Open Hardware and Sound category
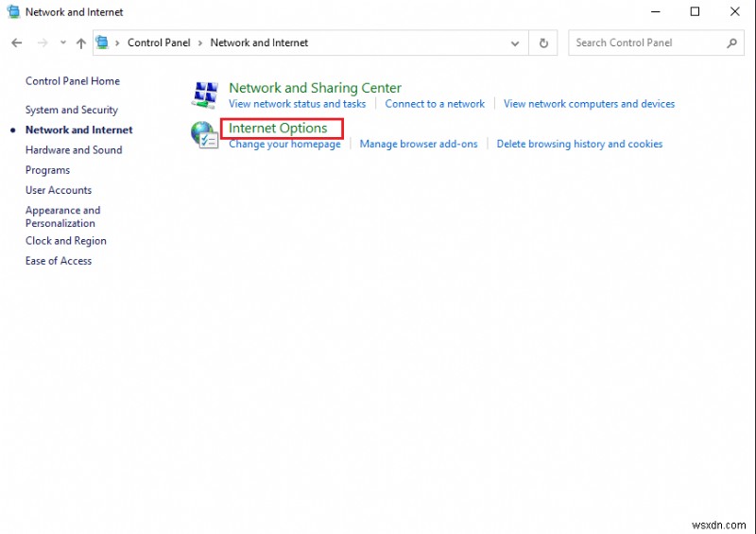Image resolution: width=756 pixels, height=534 pixels. (74, 150)
